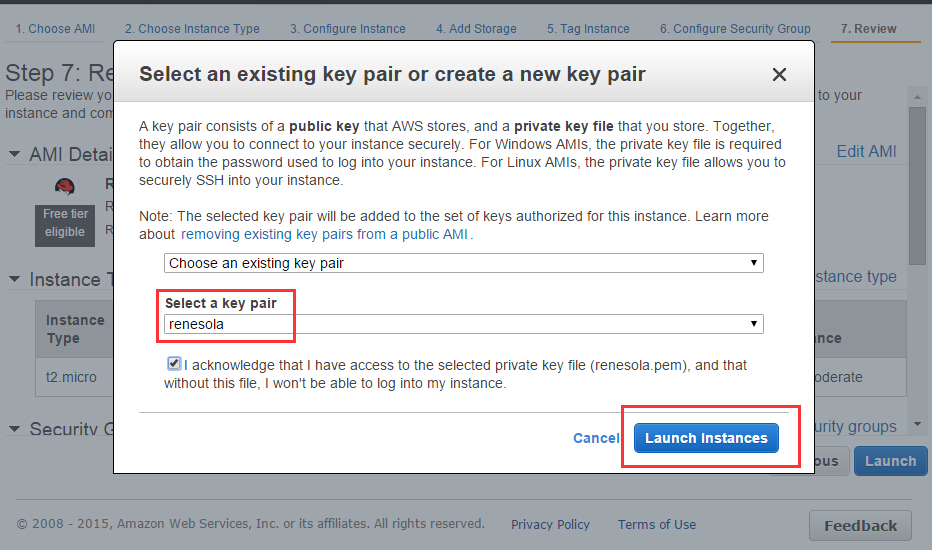Open the renesola key pair dropdown
This screenshot has width=932, height=550.
tap(464, 324)
